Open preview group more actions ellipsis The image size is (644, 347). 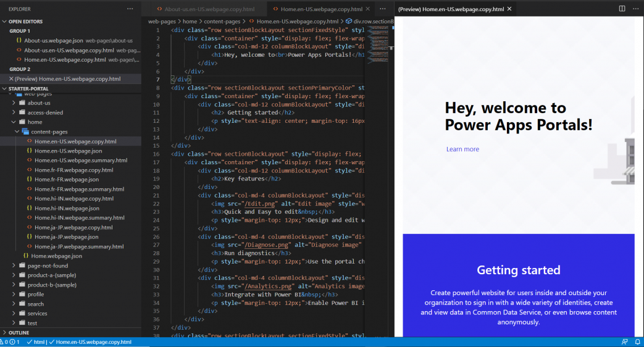point(635,9)
